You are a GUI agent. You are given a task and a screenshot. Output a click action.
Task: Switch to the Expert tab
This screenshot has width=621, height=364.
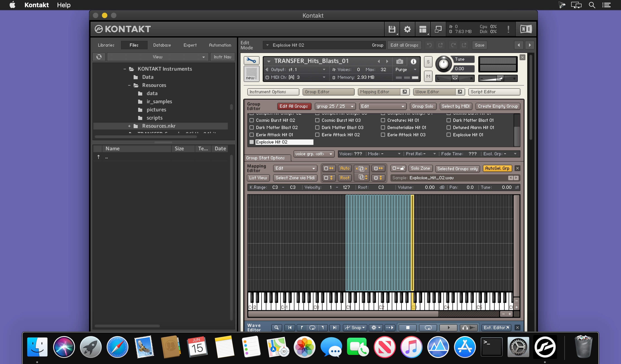click(x=190, y=45)
